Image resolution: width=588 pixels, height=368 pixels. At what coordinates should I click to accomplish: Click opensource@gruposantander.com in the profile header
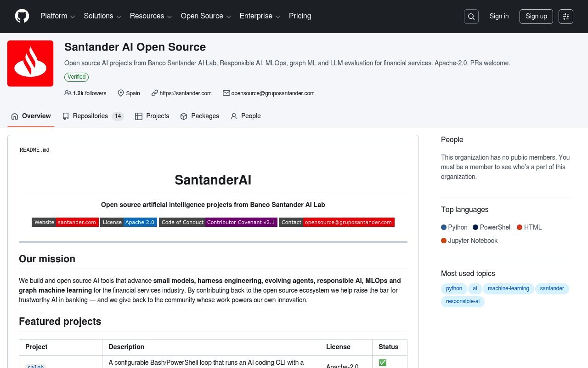(273, 93)
